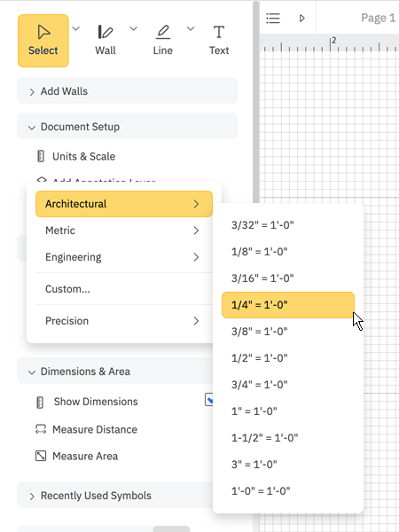Viewport: 399px width, 532px height.
Task: Open the Select tool options dropdown
Action: (76, 29)
